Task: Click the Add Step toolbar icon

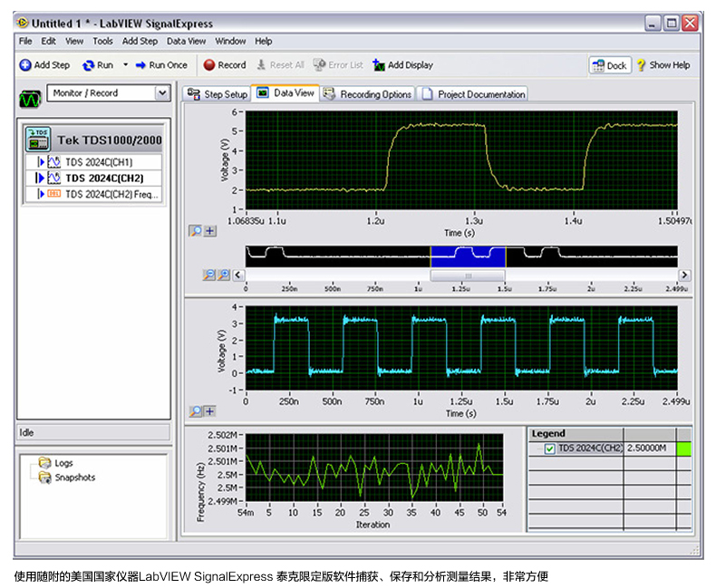Action: click(x=25, y=65)
